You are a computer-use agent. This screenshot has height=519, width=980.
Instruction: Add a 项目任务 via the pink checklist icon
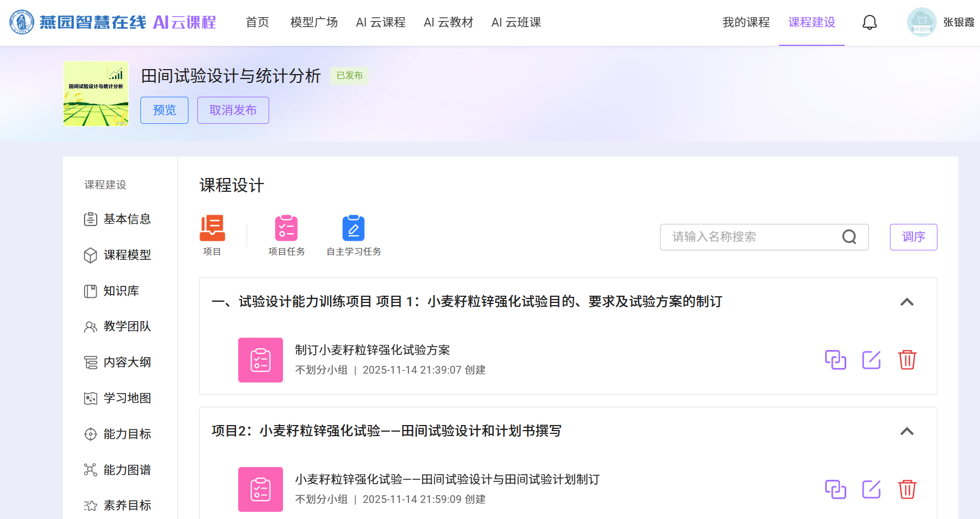[x=286, y=229]
